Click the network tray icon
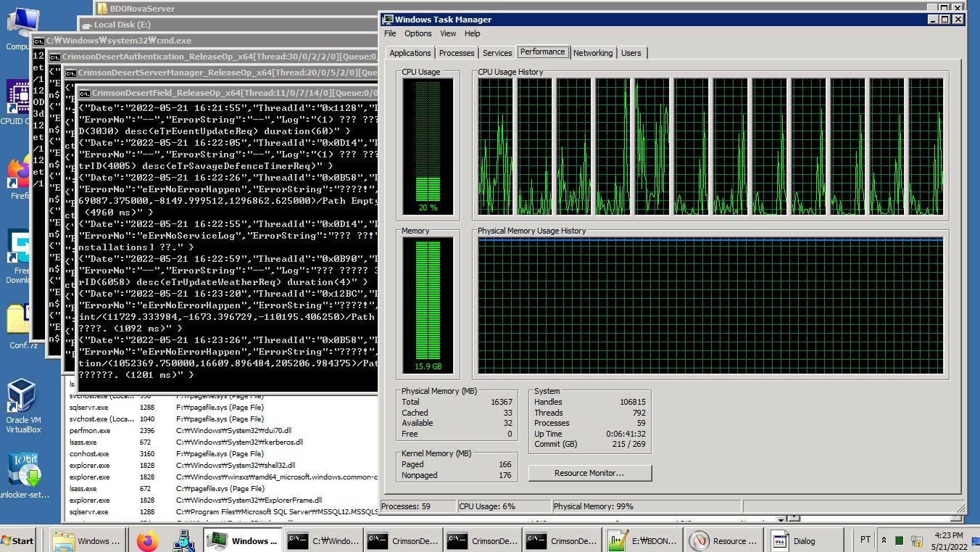 pyautogui.click(x=915, y=540)
